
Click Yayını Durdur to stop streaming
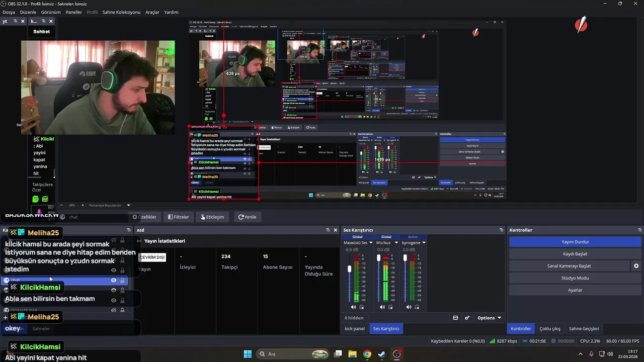click(x=575, y=242)
